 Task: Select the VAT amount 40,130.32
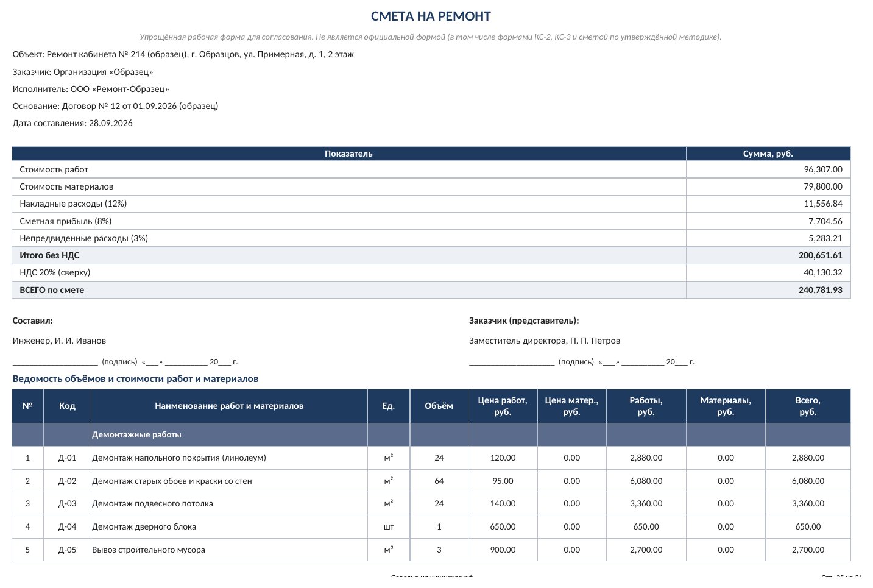[823, 272]
